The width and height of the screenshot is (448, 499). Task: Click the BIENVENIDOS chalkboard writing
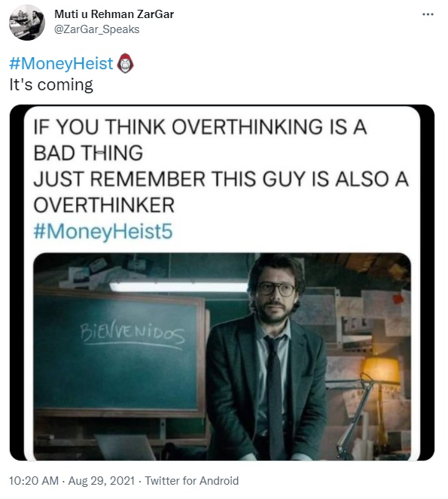coord(132,334)
